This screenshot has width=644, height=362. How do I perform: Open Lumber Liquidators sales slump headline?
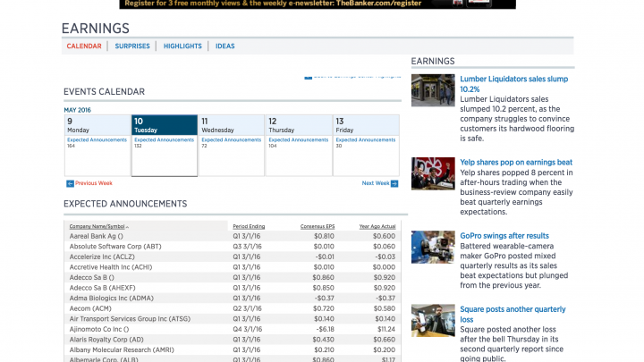(513, 84)
